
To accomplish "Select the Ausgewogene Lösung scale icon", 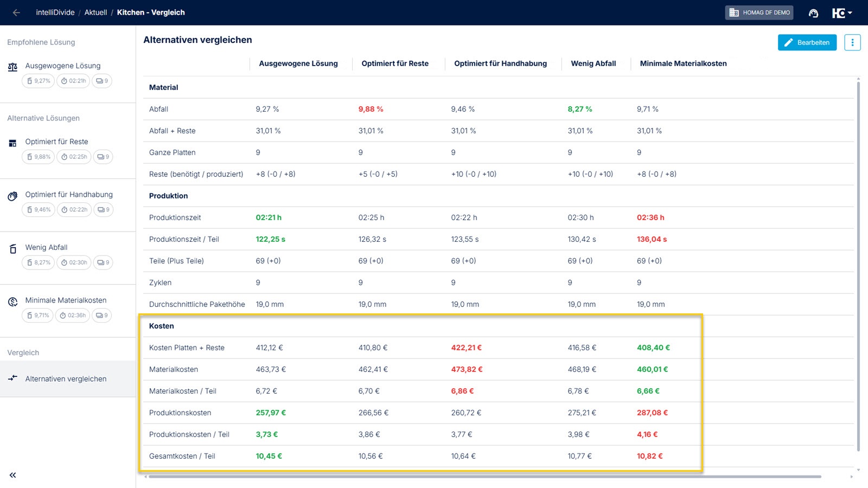I will (x=12, y=67).
